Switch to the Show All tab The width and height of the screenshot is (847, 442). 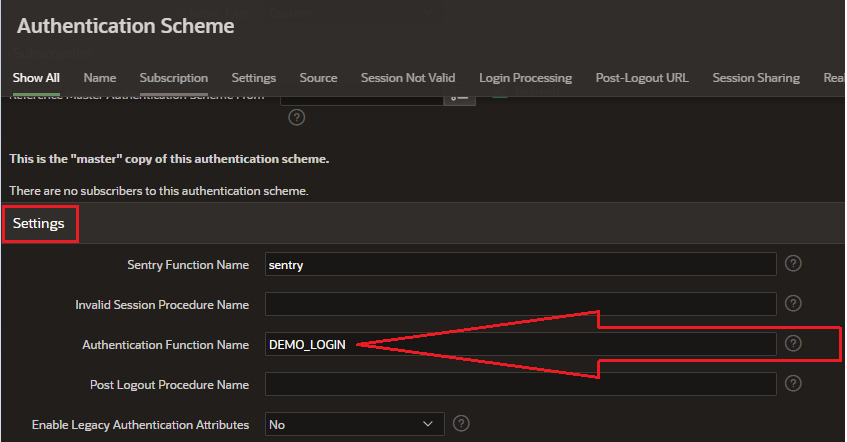click(36, 78)
